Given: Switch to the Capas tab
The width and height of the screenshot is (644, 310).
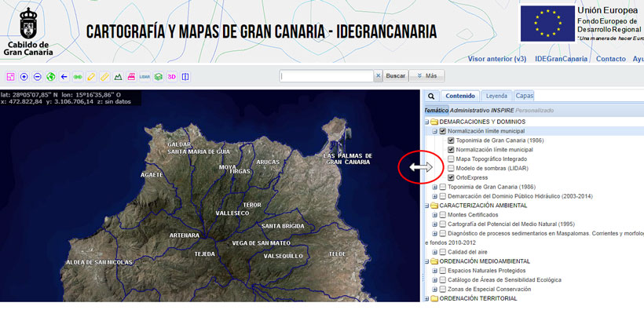Looking at the screenshot, I should (x=525, y=96).
